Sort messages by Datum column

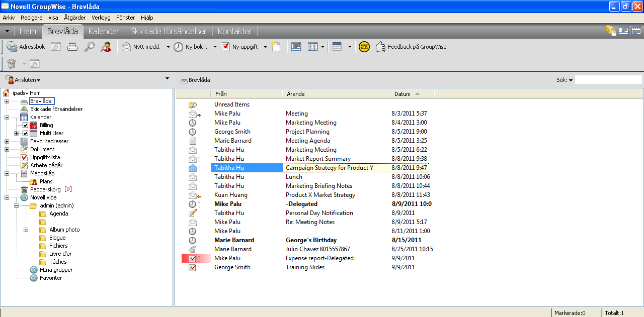point(403,94)
